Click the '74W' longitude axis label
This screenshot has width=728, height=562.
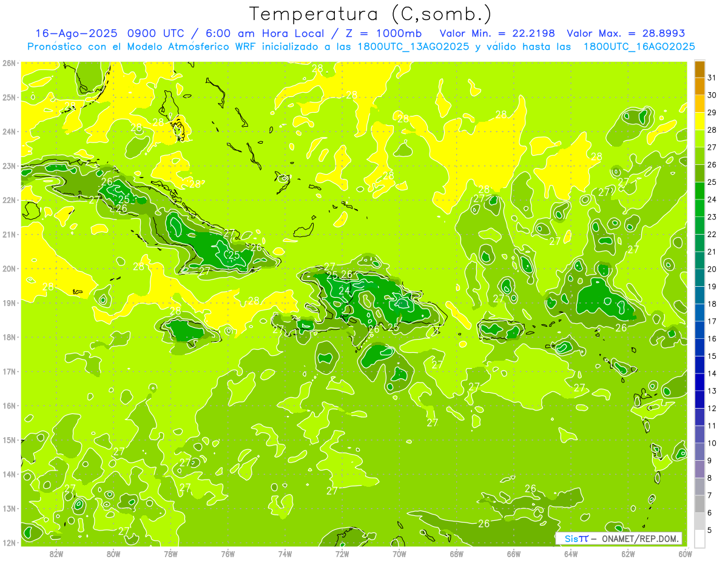click(285, 554)
